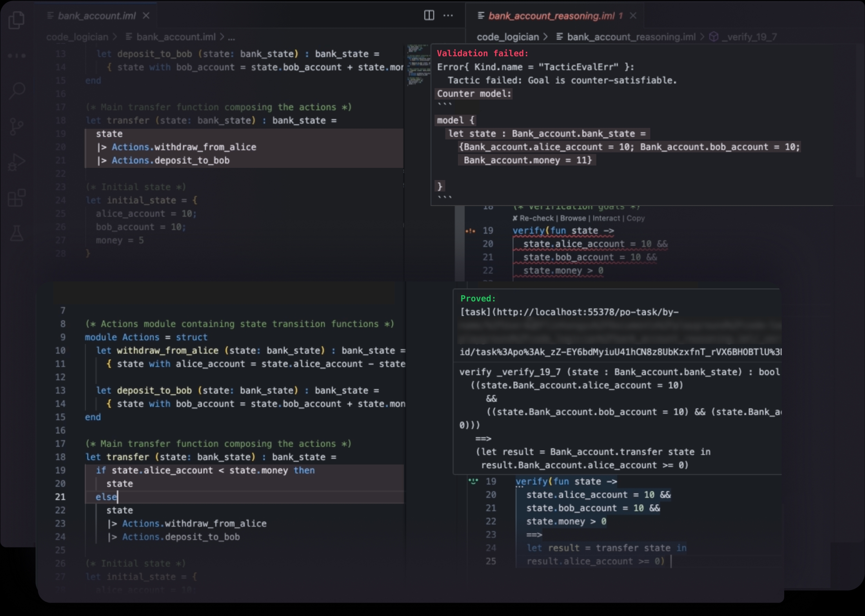Expand bank_account_reasoning.iml breadcrumb

(626, 37)
